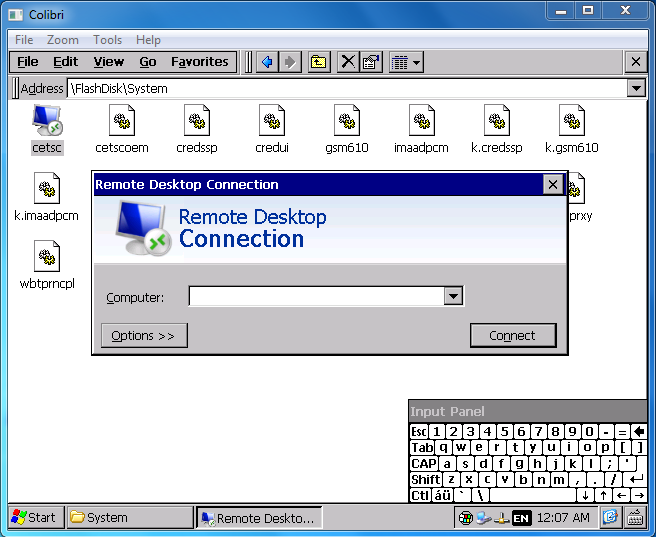Click the EN language tray indicator

click(521, 519)
